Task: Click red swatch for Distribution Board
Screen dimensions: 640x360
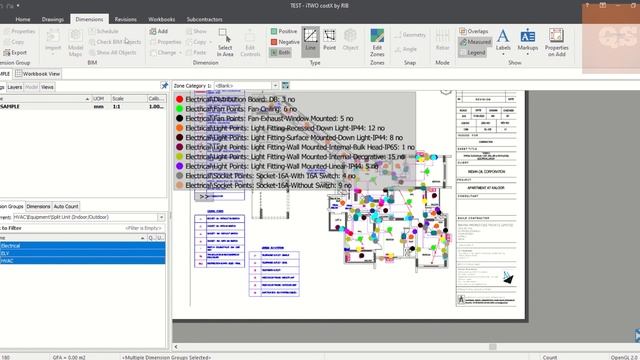Action: pos(179,99)
